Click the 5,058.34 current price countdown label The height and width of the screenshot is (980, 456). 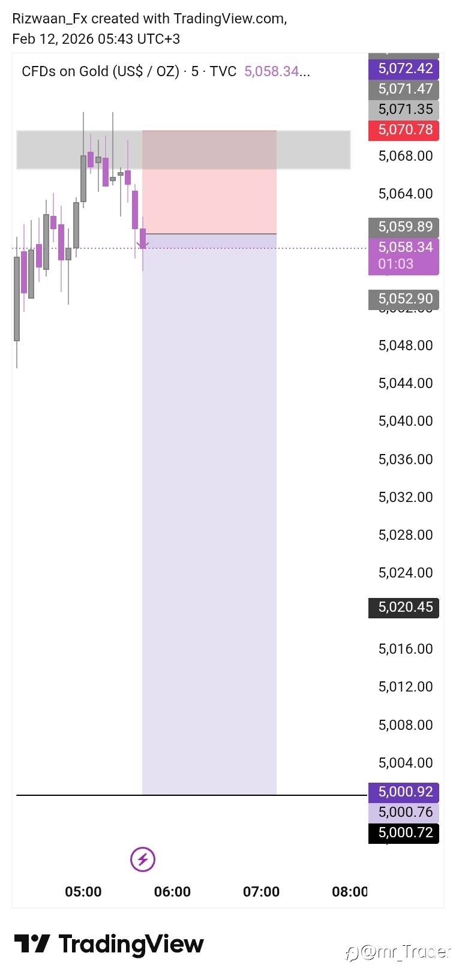point(404,255)
